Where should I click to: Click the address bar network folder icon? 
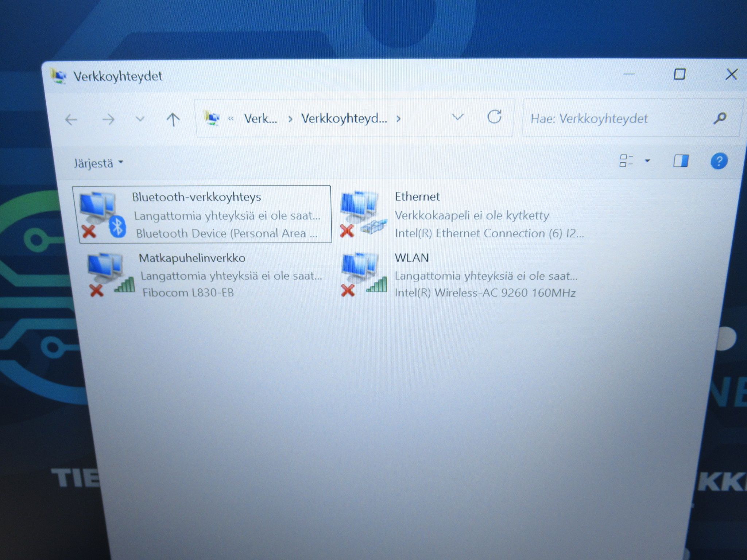(x=212, y=118)
